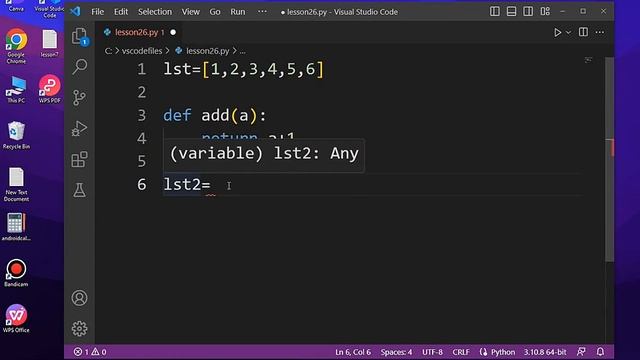
Task: Open the Extensions view
Action: coord(80,159)
